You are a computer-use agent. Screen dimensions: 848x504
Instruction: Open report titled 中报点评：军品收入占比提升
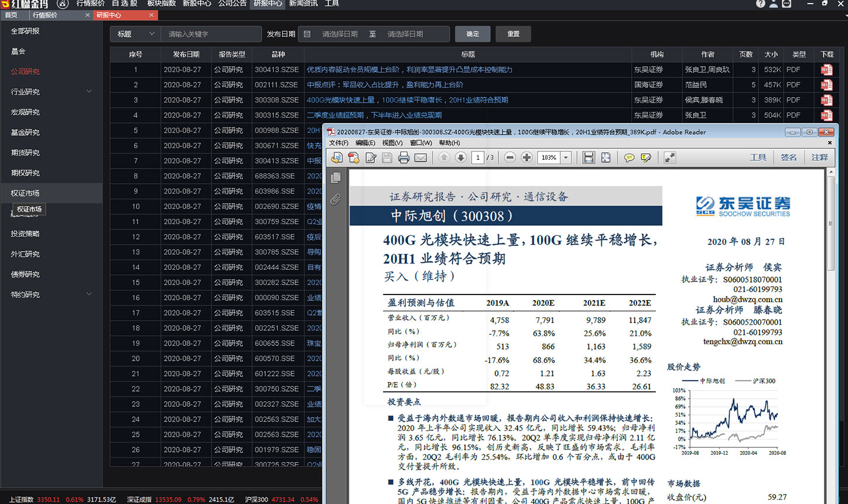[x=385, y=85]
